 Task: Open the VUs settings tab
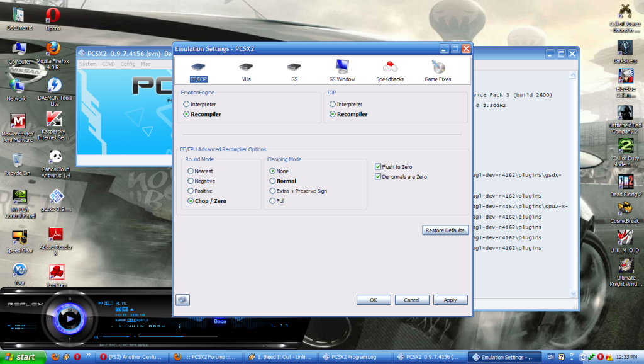coord(246,72)
